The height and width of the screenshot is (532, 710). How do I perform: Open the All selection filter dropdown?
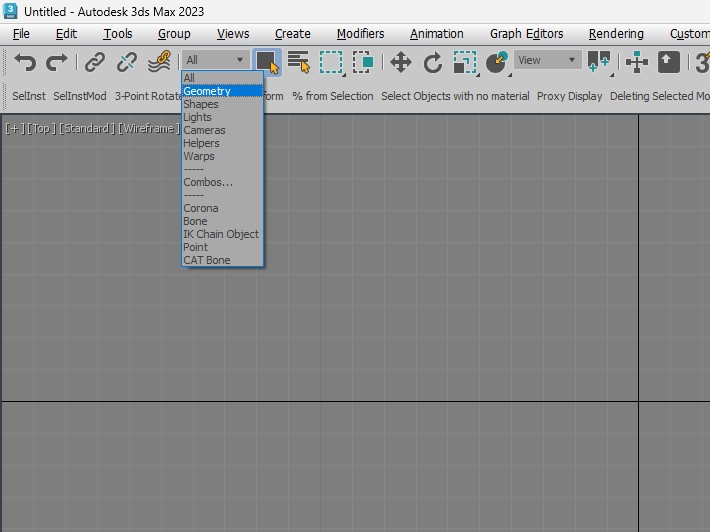click(x=216, y=60)
